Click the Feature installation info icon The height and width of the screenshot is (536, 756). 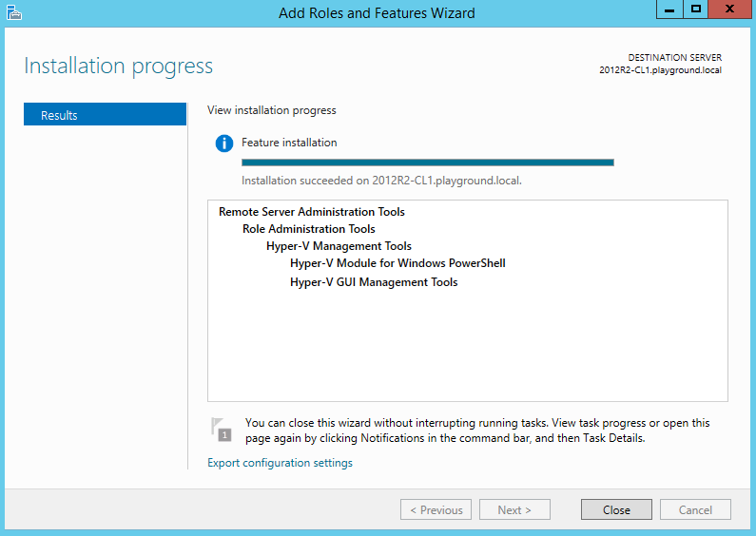[224, 144]
